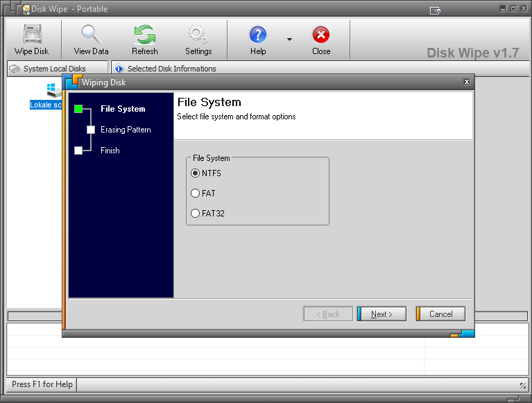This screenshot has width=532, height=403.
Task: Minimize the Disk Wipe window
Action: (x=503, y=8)
